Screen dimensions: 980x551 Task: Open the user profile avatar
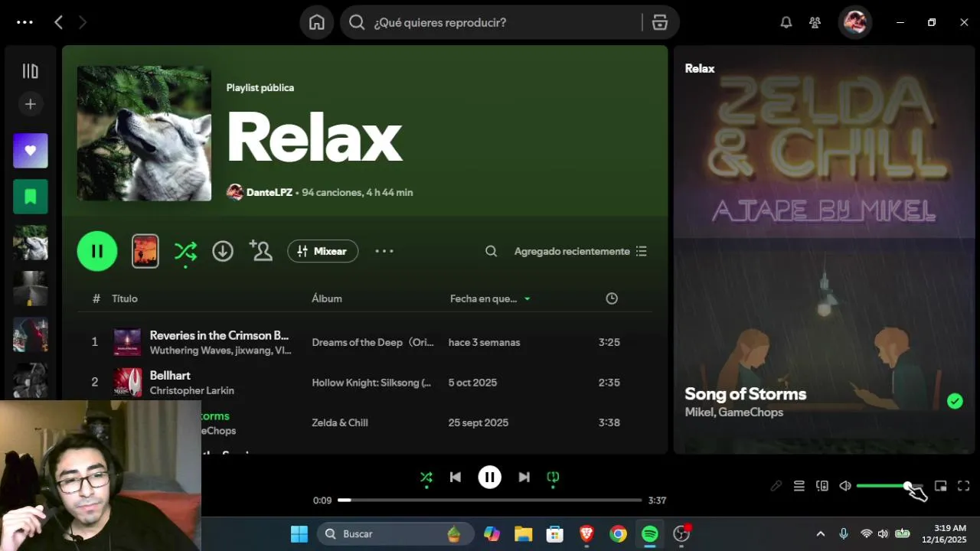pos(855,22)
